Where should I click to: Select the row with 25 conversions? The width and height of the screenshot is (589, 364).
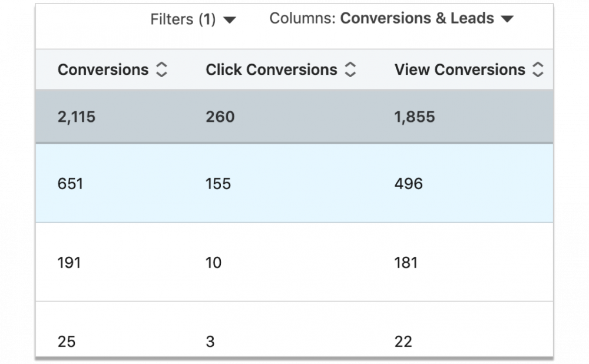pos(294,330)
